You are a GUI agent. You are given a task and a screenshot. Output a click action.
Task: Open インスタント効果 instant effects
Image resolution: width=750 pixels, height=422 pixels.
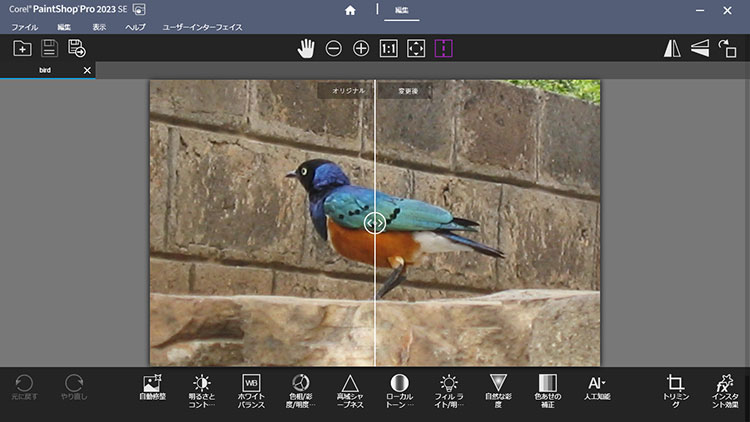(x=725, y=390)
